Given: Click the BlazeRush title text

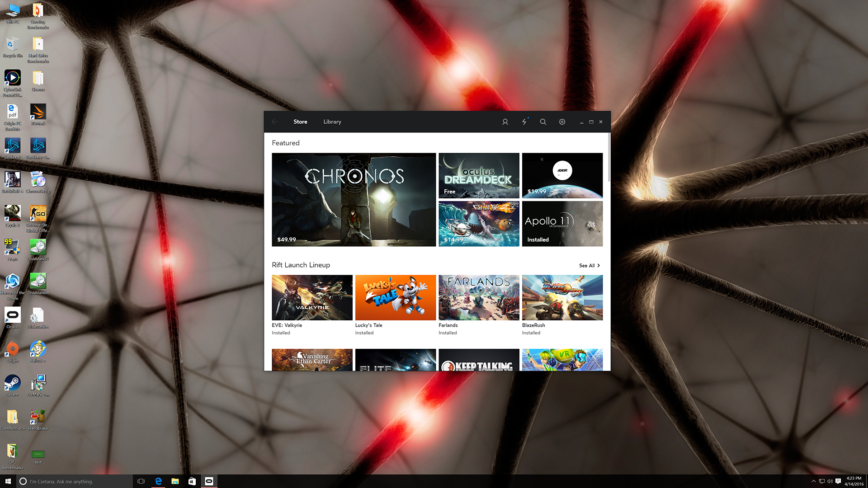Looking at the screenshot, I should tap(533, 325).
